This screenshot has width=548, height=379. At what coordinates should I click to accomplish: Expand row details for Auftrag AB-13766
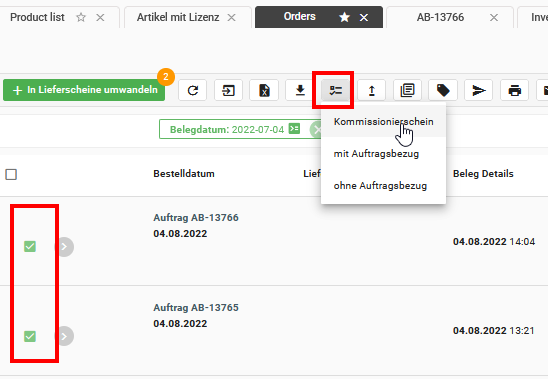pyautogui.click(x=64, y=247)
